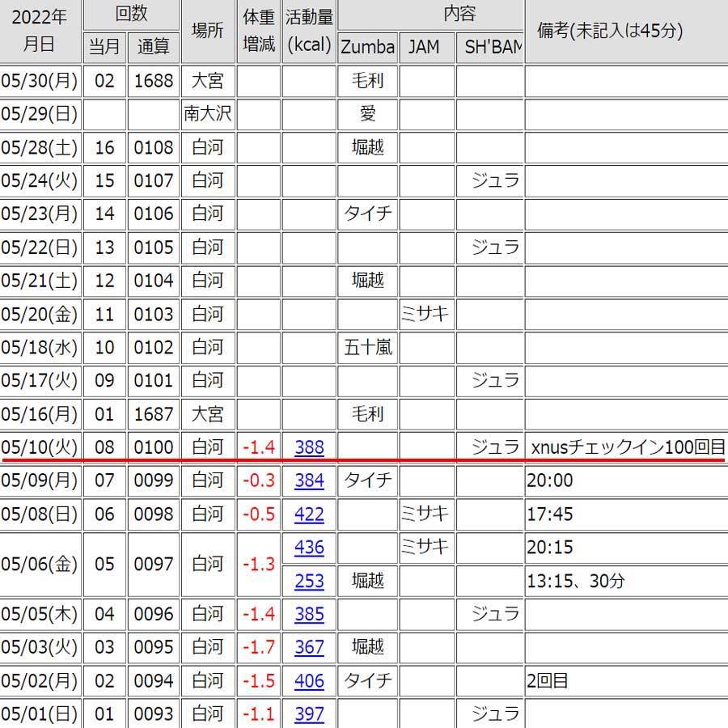Image resolution: width=728 pixels, height=728 pixels.
Task: Click 堀越 in the 05/21 row
Action: click(x=368, y=281)
